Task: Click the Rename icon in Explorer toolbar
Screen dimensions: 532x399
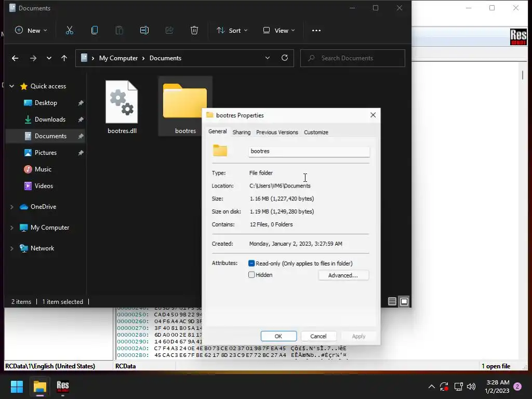Action: point(144,31)
